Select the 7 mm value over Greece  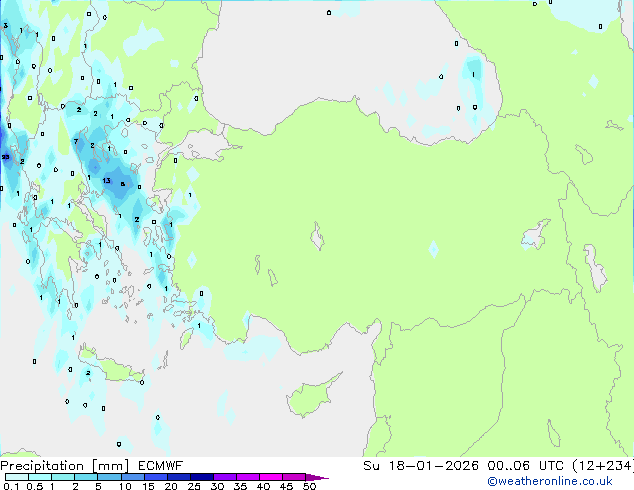76,141
